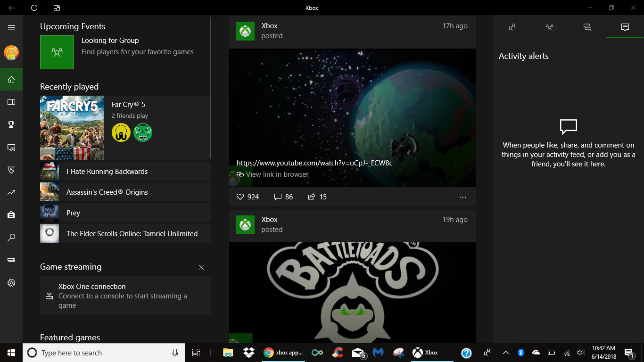Open Settings gear in the sidebar

(x=11, y=283)
